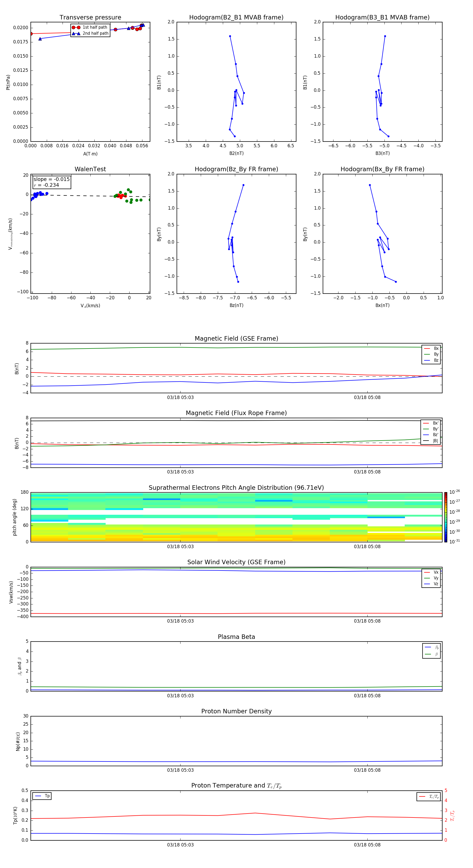The width and height of the screenshot is (473, 868).
Task: Click the 'Hodogram(B2_B1 MVAB frame)' title
Action: click(x=236, y=18)
